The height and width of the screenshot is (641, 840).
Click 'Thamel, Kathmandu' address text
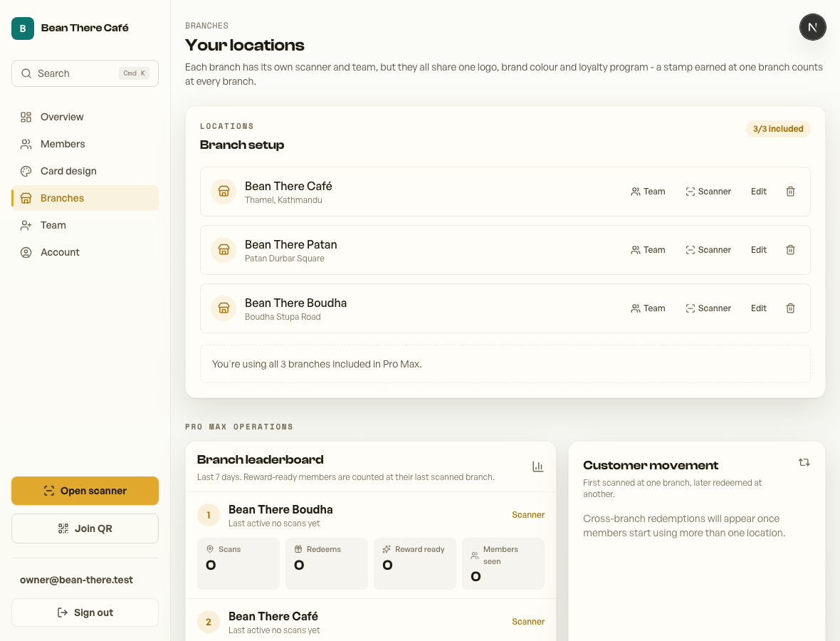[x=283, y=200]
